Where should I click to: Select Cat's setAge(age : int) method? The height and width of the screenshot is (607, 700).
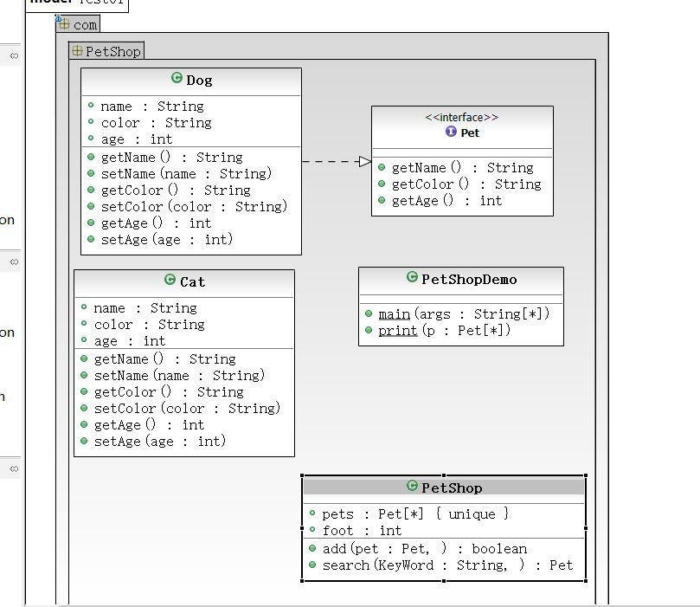click(x=160, y=441)
